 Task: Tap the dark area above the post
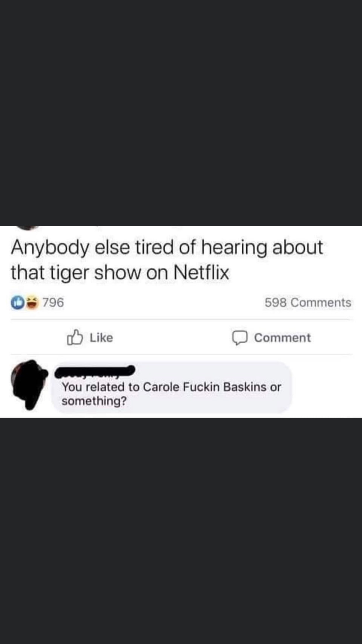pyautogui.click(x=181, y=113)
